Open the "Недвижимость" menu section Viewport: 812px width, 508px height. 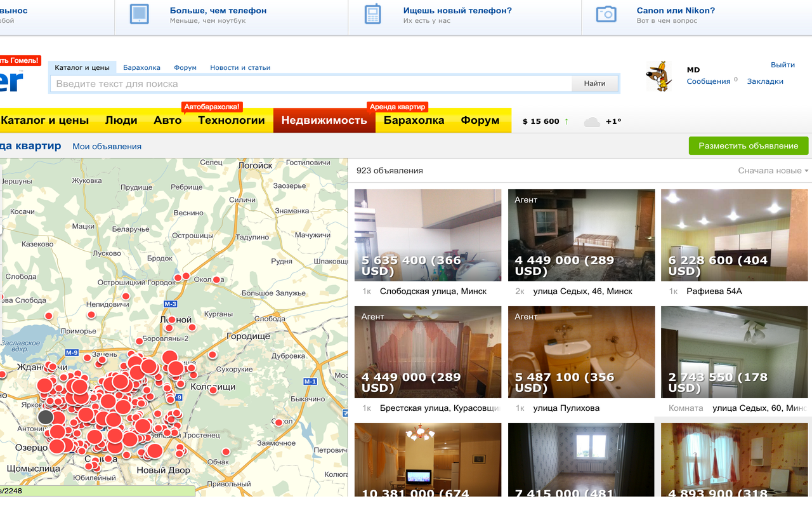(324, 120)
